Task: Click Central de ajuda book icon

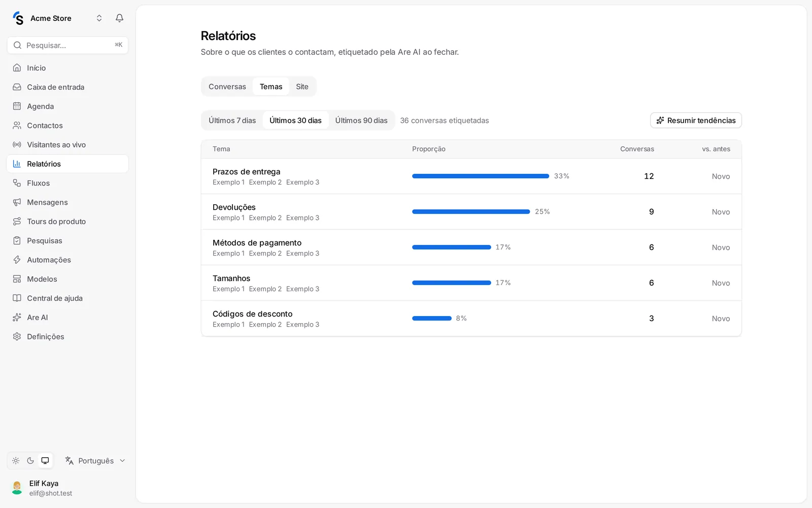Action: tap(17, 298)
